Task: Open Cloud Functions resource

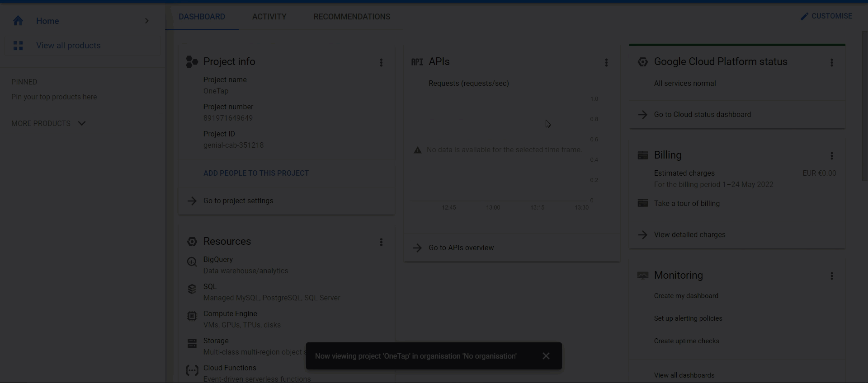Action: coord(230,368)
